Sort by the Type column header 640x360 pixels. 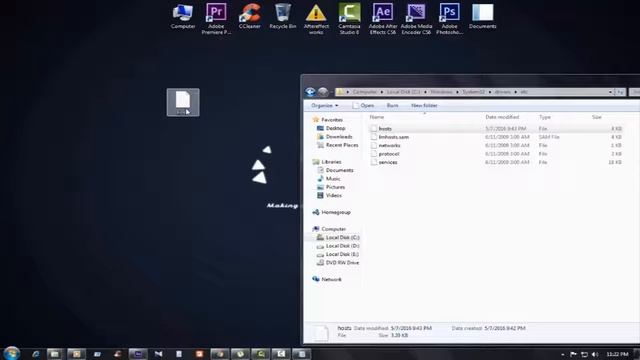pyautogui.click(x=545, y=117)
